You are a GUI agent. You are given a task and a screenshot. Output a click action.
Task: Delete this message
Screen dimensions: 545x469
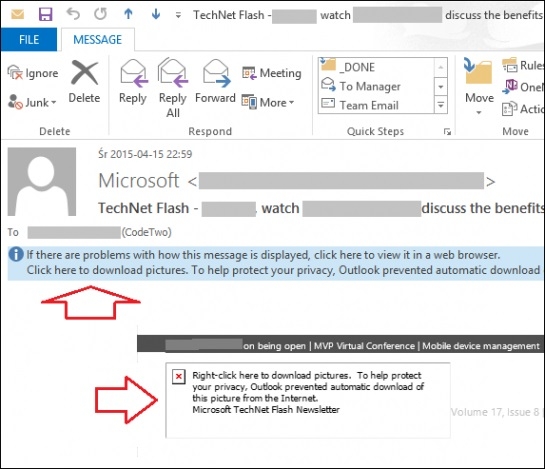coord(84,82)
